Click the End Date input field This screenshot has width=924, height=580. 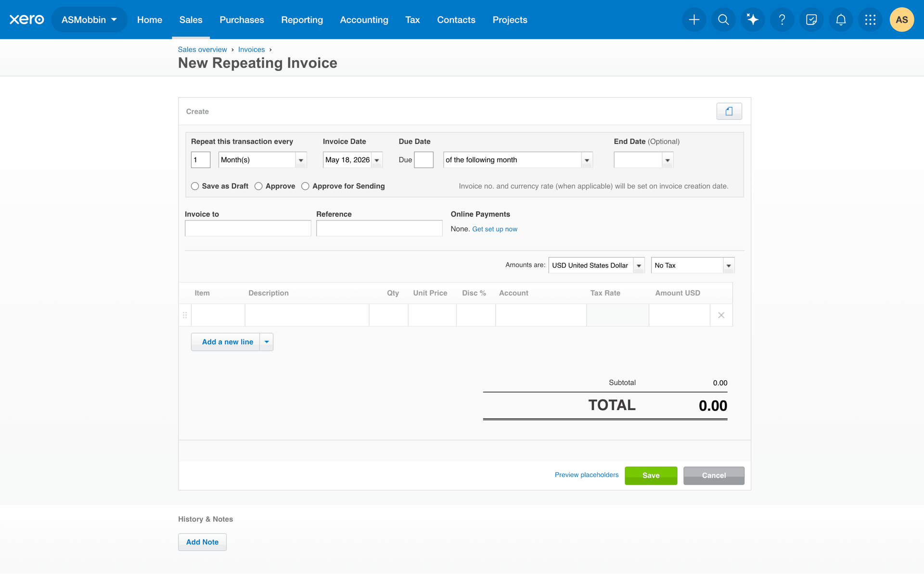(638, 160)
